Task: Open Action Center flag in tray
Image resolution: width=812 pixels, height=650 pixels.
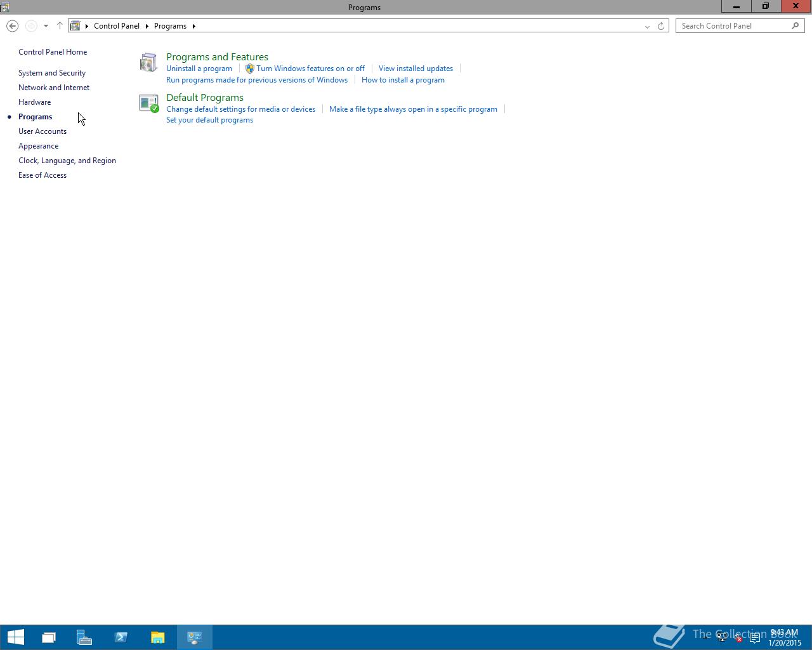Action: click(754, 638)
